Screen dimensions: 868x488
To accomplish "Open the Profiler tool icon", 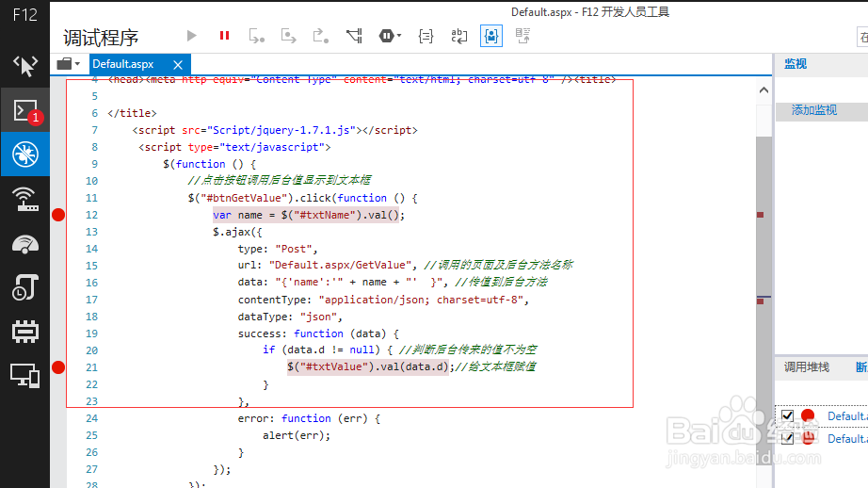I will 24,287.
